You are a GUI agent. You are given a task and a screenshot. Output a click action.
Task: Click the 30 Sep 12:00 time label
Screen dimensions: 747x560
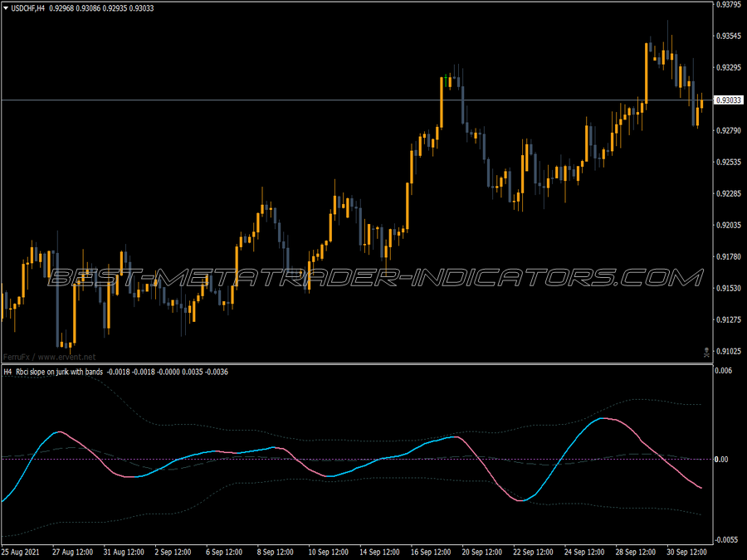[687, 553]
